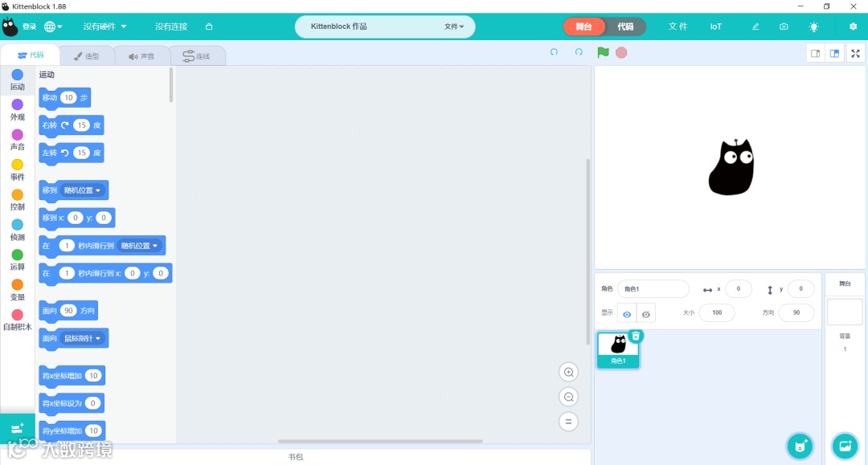Select the 外观 looks category
Viewport: 868px width, 465px height.
tap(17, 110)
